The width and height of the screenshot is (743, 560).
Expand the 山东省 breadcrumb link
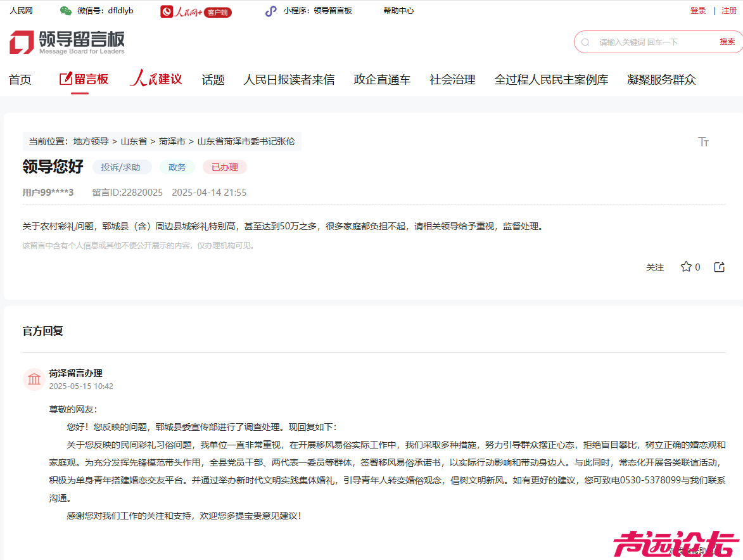133,141
